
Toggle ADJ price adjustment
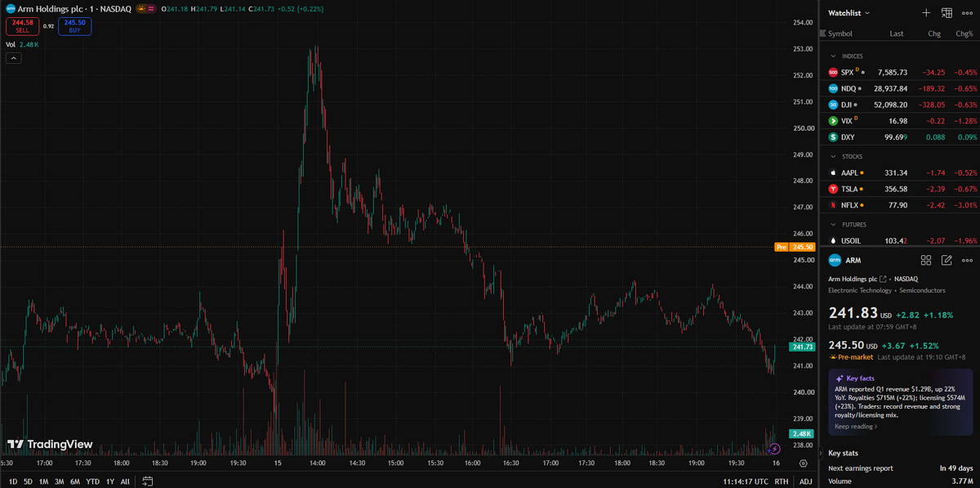(x=806, y=481)
